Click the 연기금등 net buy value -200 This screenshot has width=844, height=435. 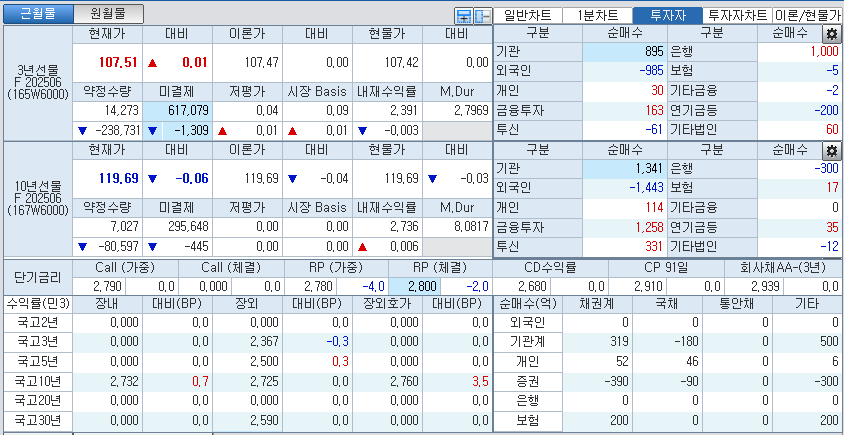pyautogui.click(x=826, y=111)
